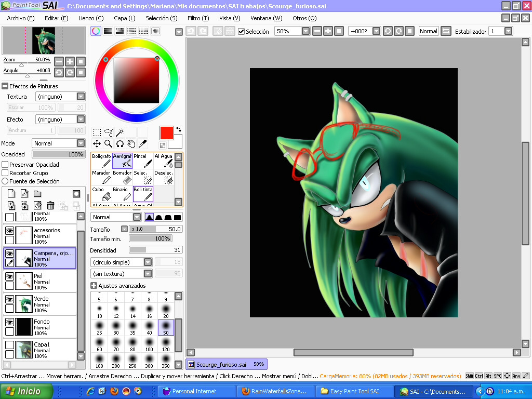Open the Archivo menu
This screenshot has height=399, width=532.
(21, 18)
